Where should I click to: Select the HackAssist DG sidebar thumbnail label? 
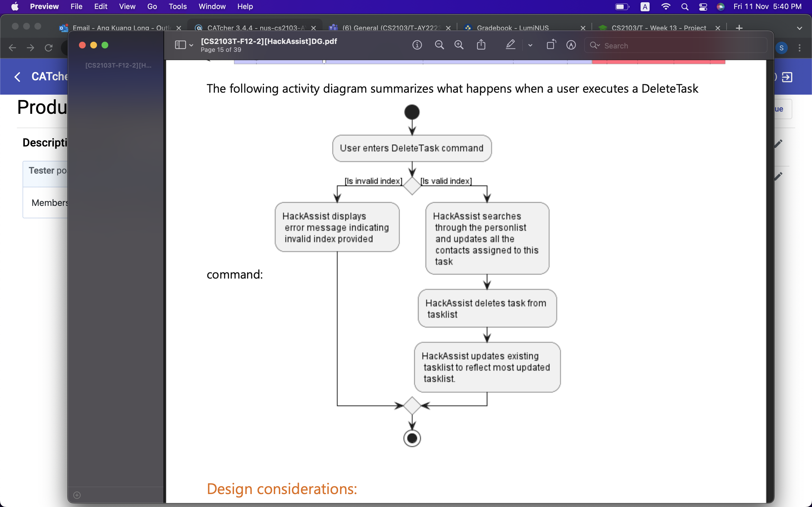118,65
